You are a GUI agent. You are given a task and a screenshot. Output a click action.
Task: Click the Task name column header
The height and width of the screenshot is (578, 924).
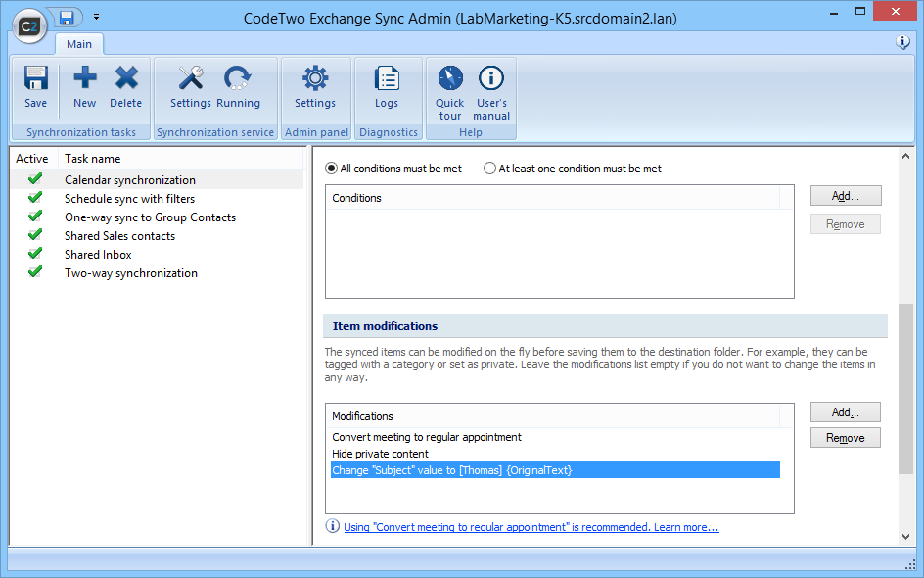pos(180,159)
